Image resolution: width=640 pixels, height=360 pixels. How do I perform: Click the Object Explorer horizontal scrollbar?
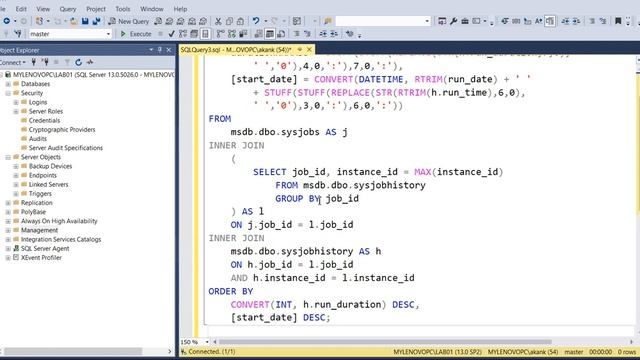pyautogui.click(x=73, y=351)
